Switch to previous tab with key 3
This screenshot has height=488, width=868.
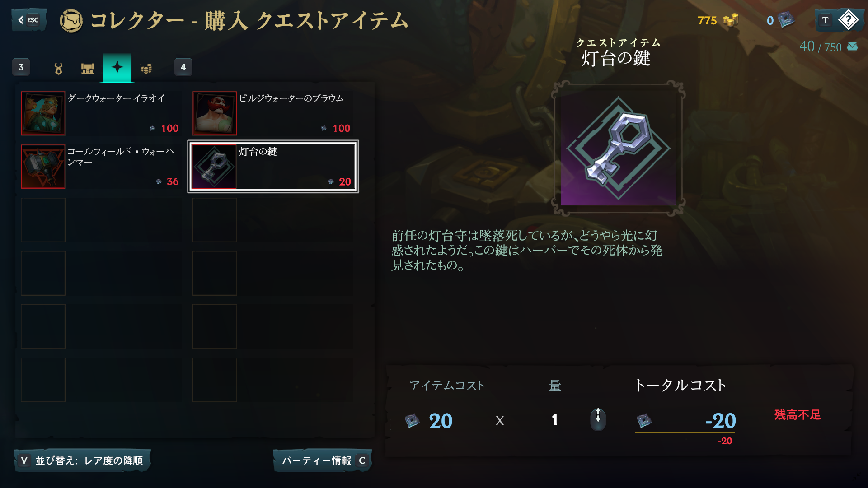[21, 67]
